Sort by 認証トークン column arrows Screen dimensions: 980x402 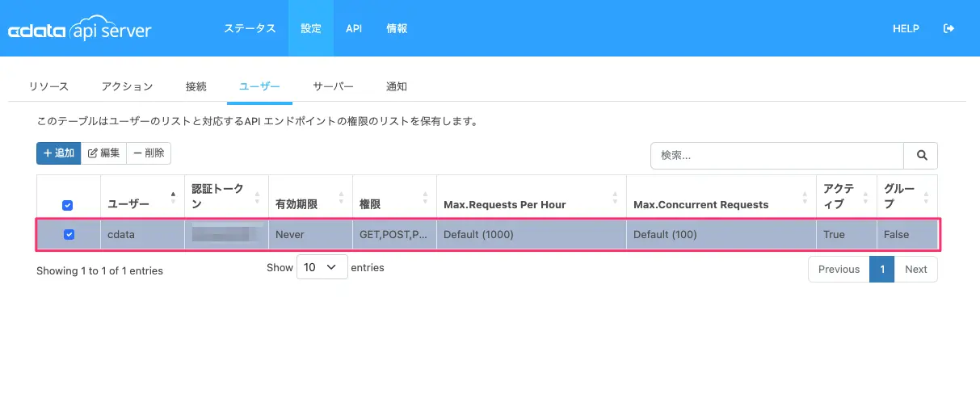[x=257, y=196]
